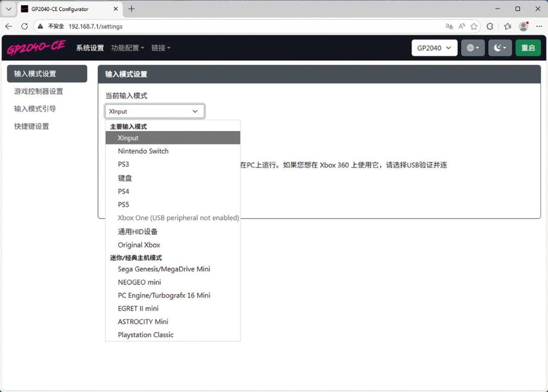
Task: Choose Original Xbox input mode
Action: pyautogui.click(x=173, y=244)
